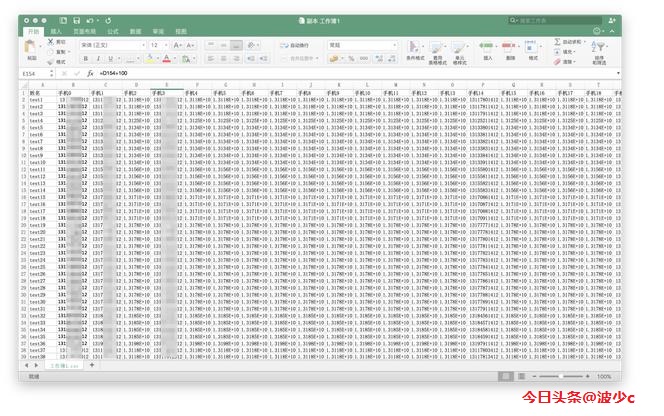The image size is (664, 416).
Task: Switch to the Review ribbon tab
Action: (158, 31)
